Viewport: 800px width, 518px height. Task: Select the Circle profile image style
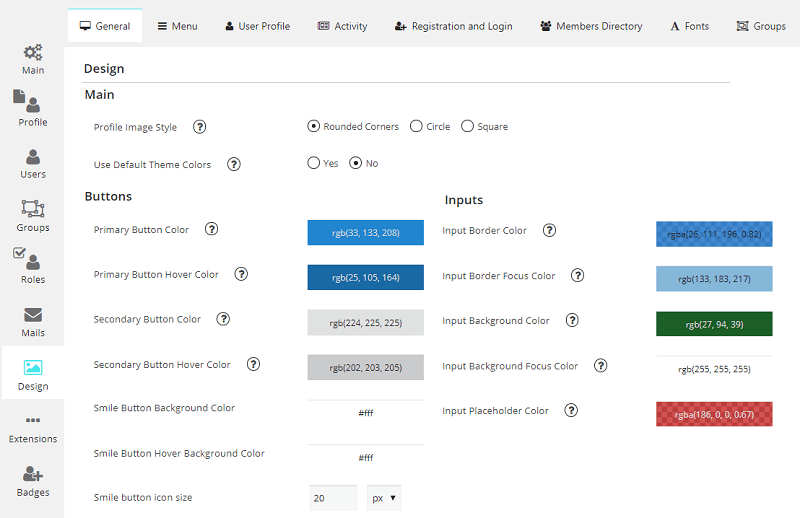point(416,126)
